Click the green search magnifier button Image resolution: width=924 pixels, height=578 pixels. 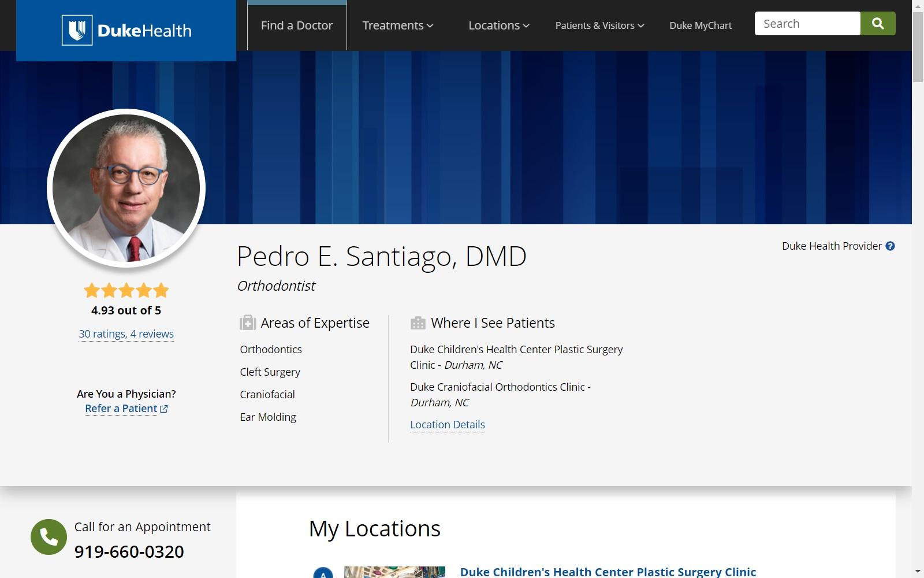pos(878,24)
